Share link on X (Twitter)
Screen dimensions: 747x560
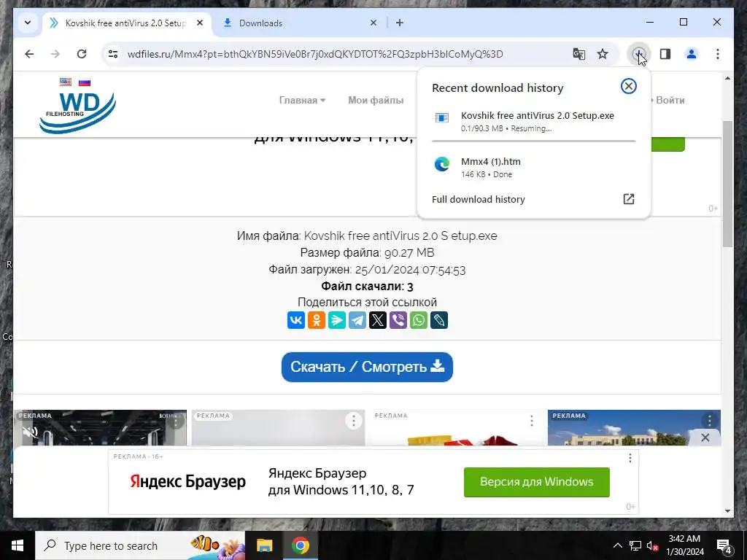point(378,320)
